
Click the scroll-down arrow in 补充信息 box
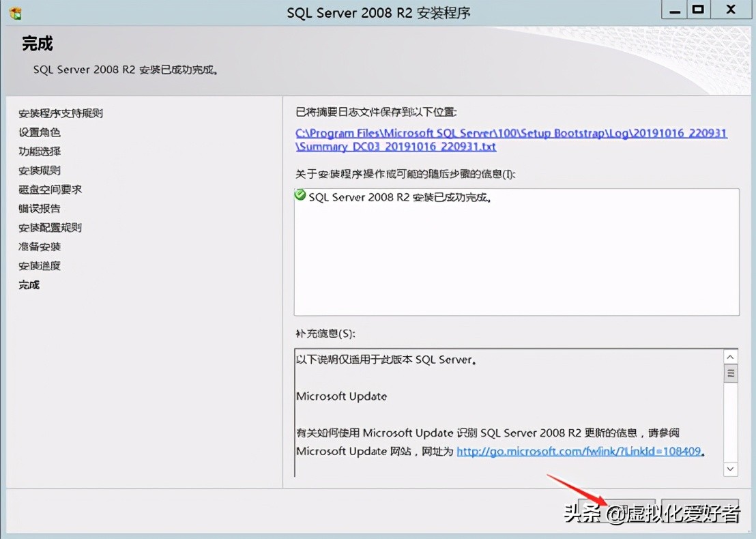pyautogui.click(x=731, y=469)
